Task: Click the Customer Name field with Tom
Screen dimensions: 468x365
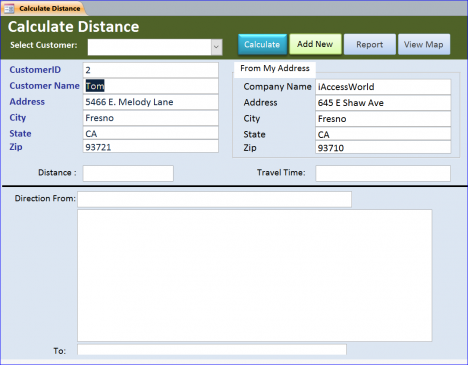Action: [x=151, y=86]
